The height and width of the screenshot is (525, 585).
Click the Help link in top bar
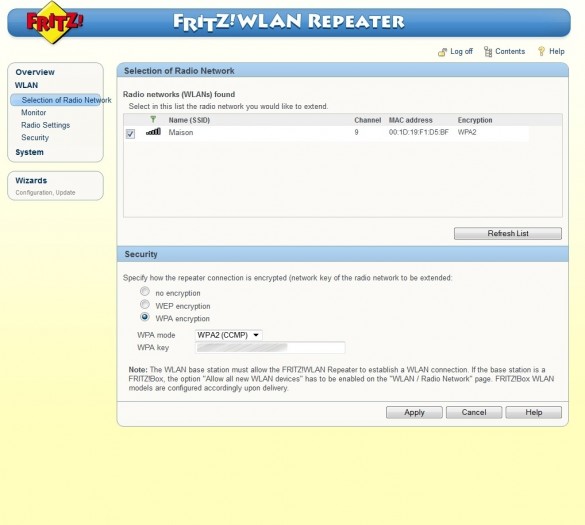tap(557, 51)
